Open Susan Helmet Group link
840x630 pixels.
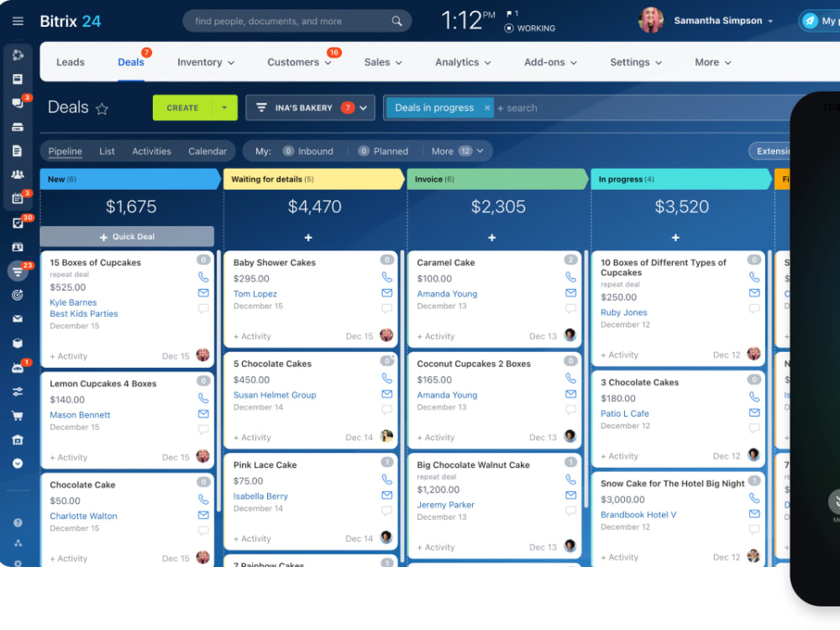(x=275, y=395)
